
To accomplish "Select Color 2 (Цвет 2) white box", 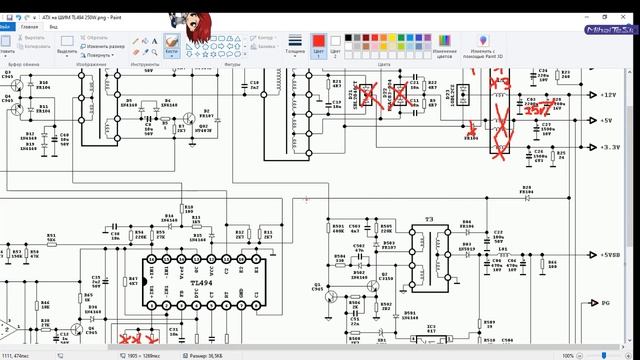I will click(335, 46).
